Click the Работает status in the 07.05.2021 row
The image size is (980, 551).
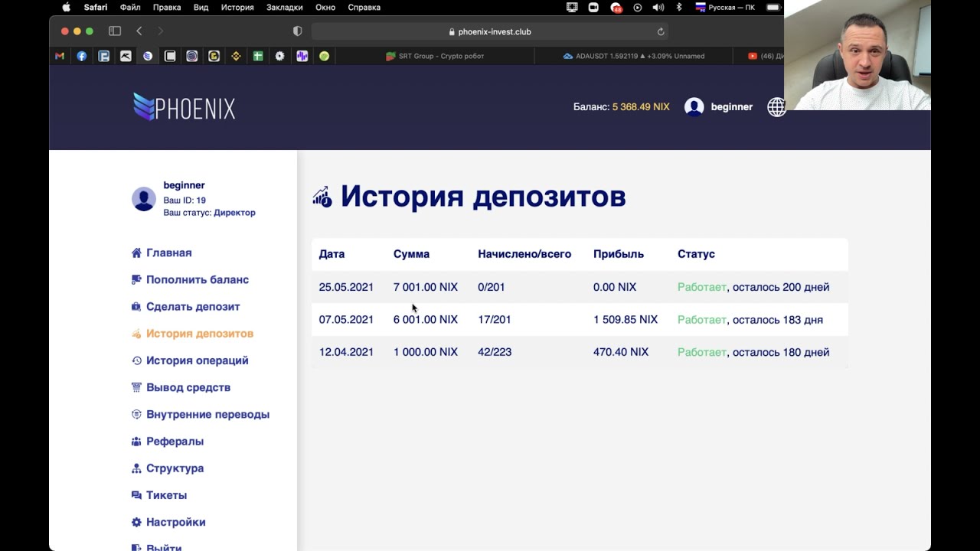(702, 320)
